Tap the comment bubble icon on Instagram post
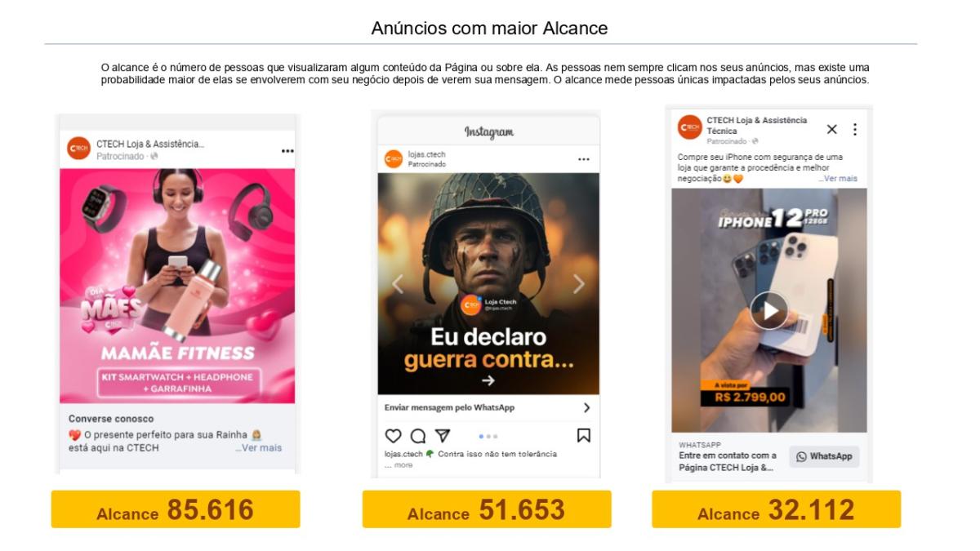This screenshot has height=551, width=980. click(x=418, y=436)
